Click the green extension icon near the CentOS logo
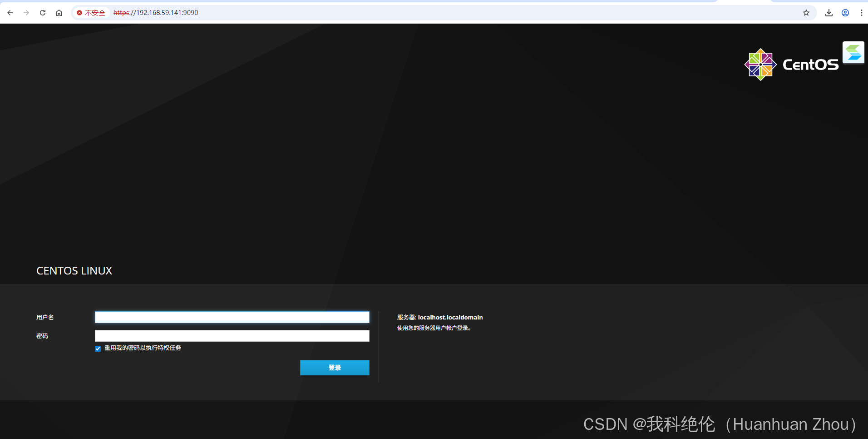868x439 pixels. click(x=853, y=52)
